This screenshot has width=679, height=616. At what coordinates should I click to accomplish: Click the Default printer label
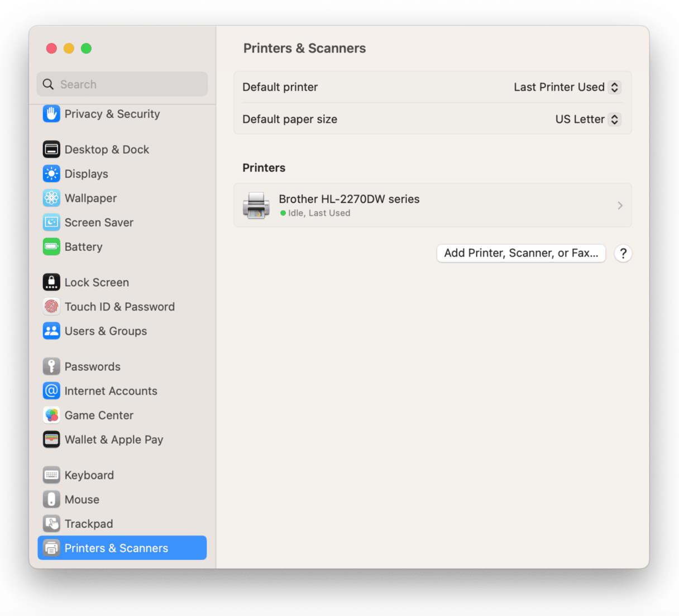[280, 87]
